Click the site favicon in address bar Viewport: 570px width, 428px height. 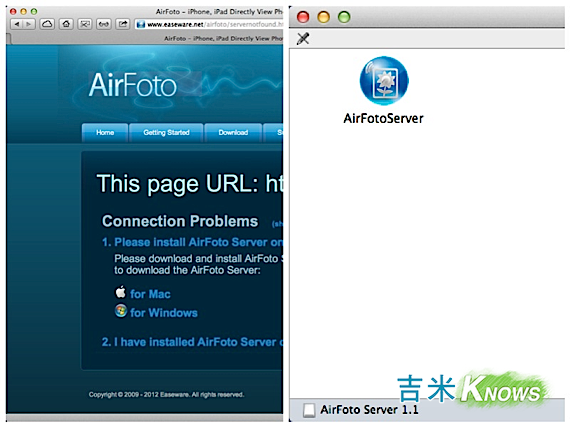[141, 25]
